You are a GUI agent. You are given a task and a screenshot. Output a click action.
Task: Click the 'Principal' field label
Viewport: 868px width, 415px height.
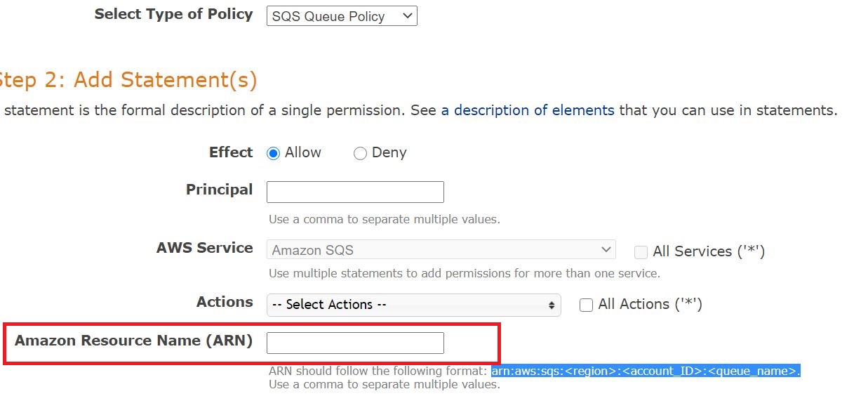click(219, 190)
